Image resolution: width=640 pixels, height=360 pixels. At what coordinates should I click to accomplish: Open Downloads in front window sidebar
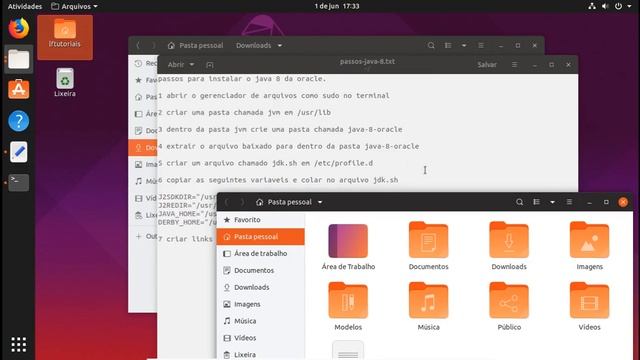click(260, 287)
